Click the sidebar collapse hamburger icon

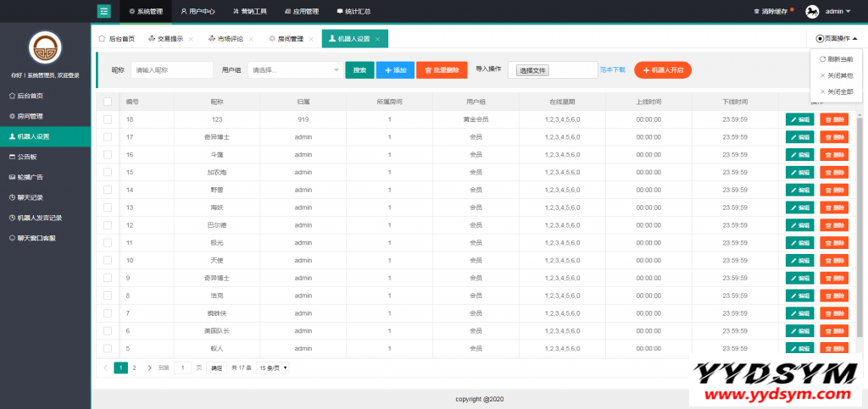click(104, 11)
